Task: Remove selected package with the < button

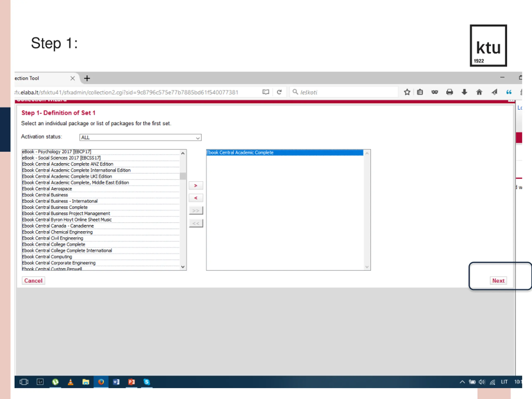Action: tap(196, 198)
